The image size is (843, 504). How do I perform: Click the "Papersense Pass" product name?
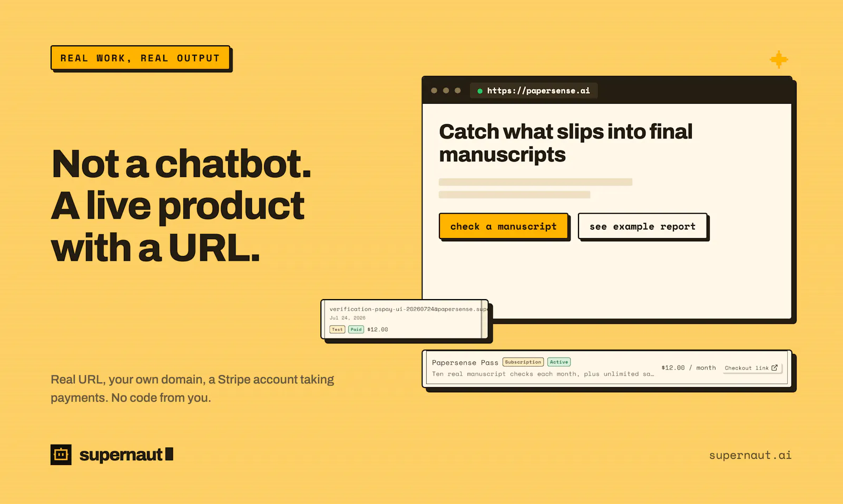coord(465,363)
